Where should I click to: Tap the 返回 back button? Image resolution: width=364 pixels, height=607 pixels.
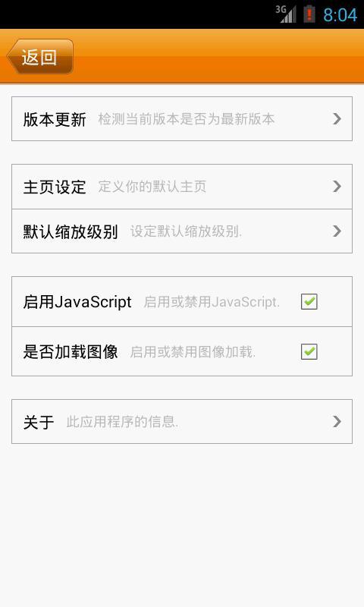tap(40, 56)
